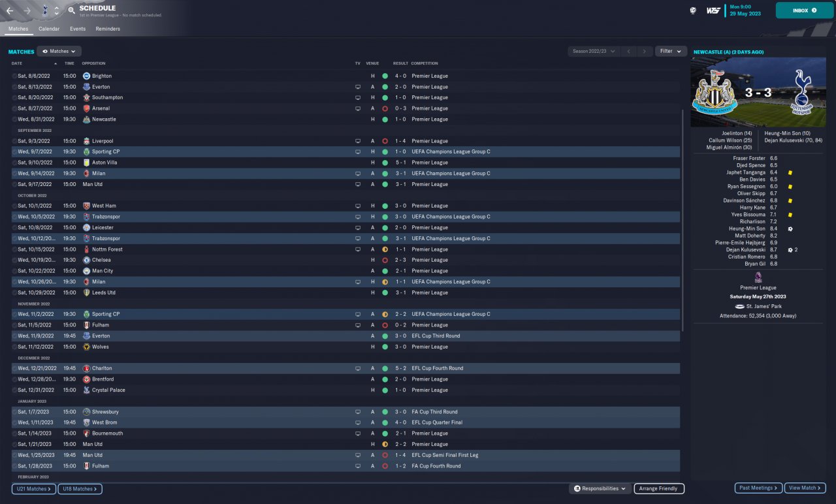Click the View Match button
Image resolution: width=836 pixels, height=504 pixels.
point(805,488)
